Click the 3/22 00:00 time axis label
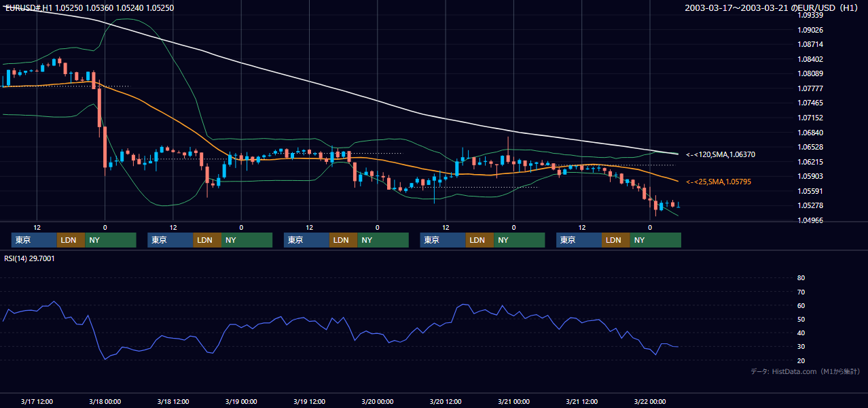 650,401
